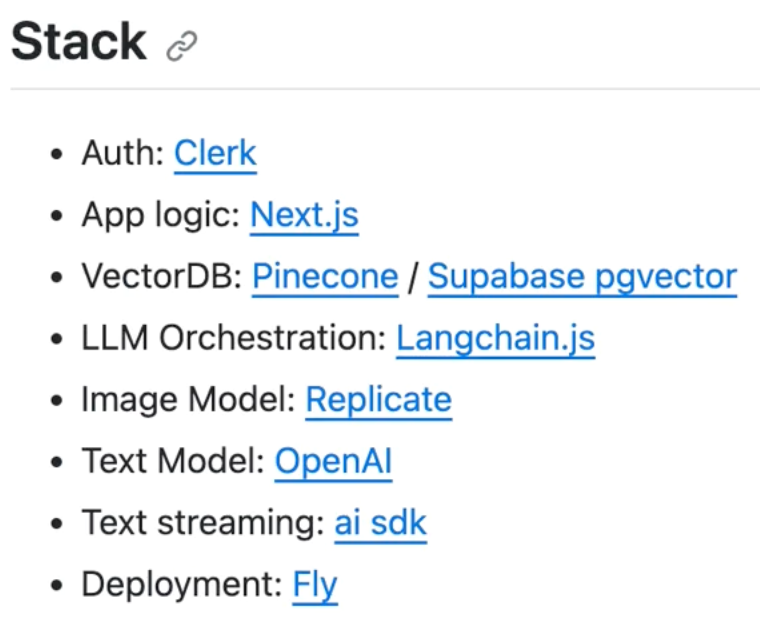Screen dimensions: 760x617
Task: Open the Fly deployment link
Action: pos(315,585)
